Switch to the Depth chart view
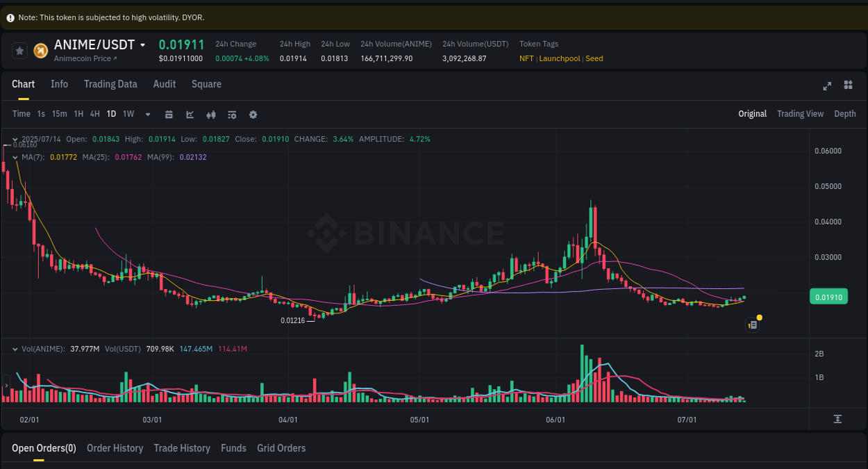This screenshot has height=469, width=868. click(844, 113)
